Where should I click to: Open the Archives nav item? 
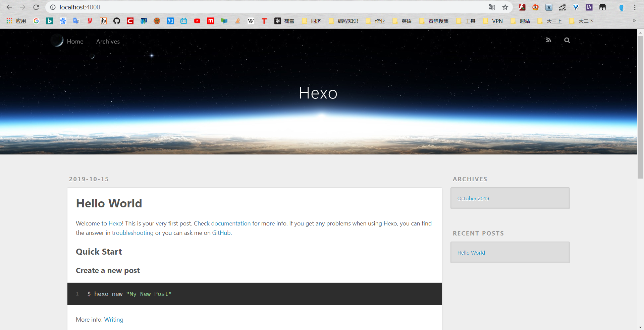click(108, 42)
